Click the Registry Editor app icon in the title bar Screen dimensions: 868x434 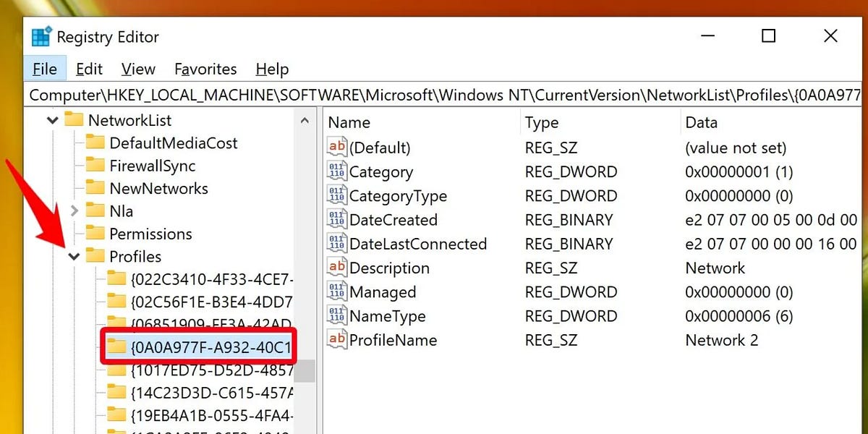(41, 36)
